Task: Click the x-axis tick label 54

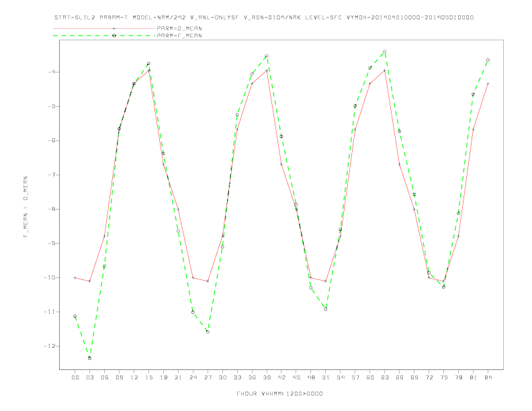Action: click(341, 377)
